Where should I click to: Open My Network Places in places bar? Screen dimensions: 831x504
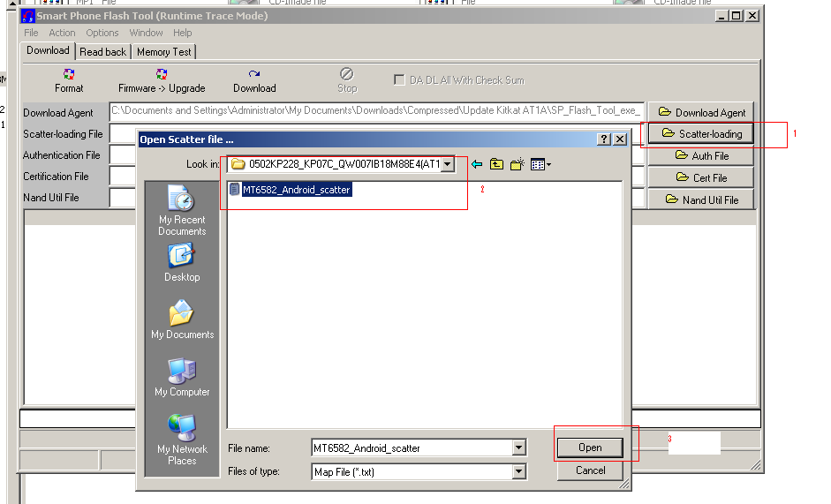pyautogui.click(x=182, y=440)
